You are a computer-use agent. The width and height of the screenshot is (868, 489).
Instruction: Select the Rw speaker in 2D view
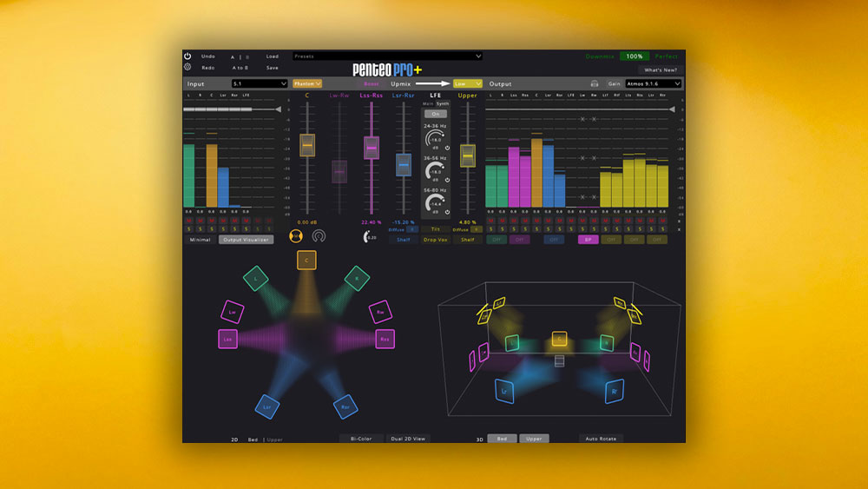coord(380,312)
